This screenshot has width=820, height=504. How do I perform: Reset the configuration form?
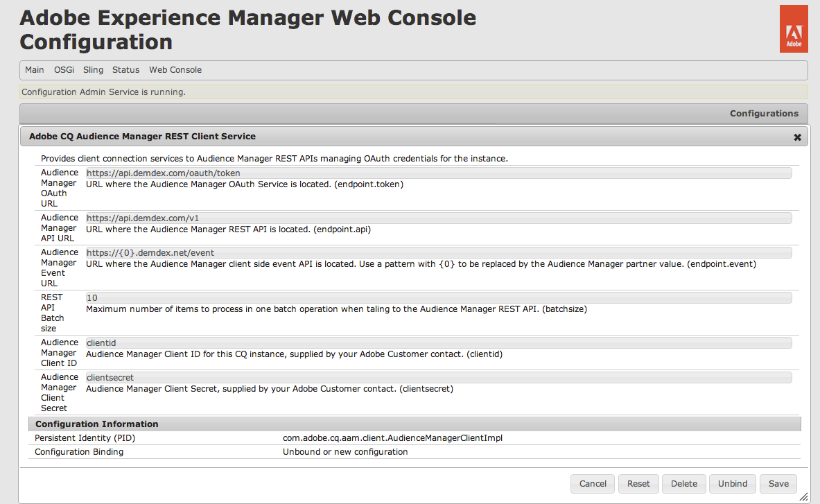click(638, 483)
